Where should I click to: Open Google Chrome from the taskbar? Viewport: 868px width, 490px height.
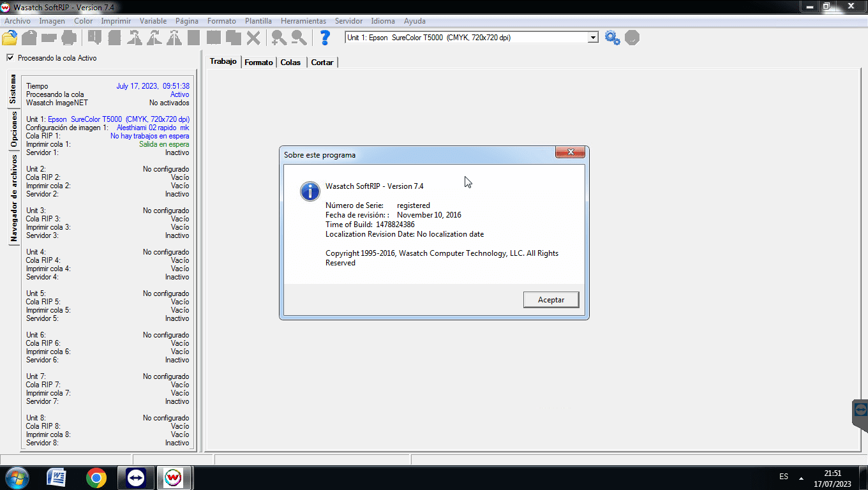click(96, 477)
